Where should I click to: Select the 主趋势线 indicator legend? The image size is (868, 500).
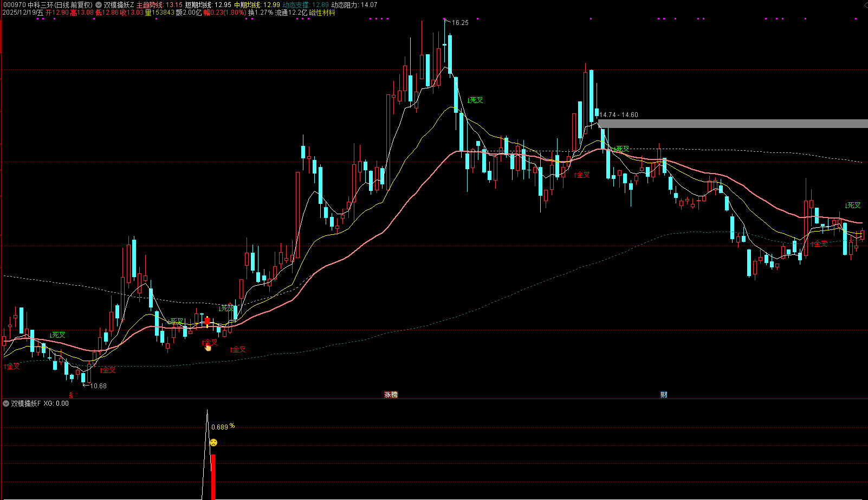tap(159, 5)
